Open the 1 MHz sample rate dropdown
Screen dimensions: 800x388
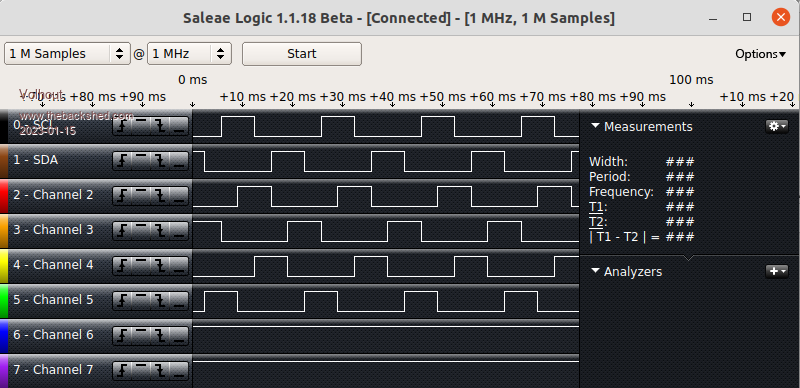click(x=189, y=54)
